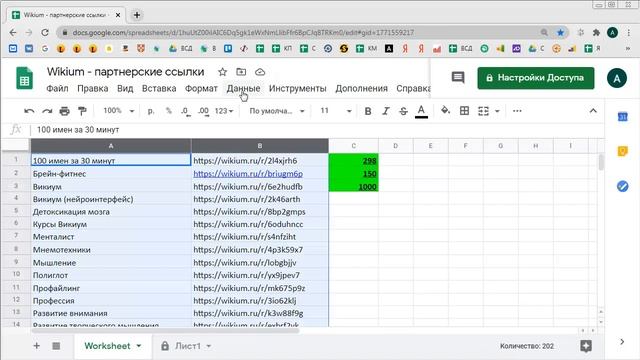The height and width of the screenshot is (360, 640).
Task: Format as currency (р.) button
Action: (x=151, y=111)
